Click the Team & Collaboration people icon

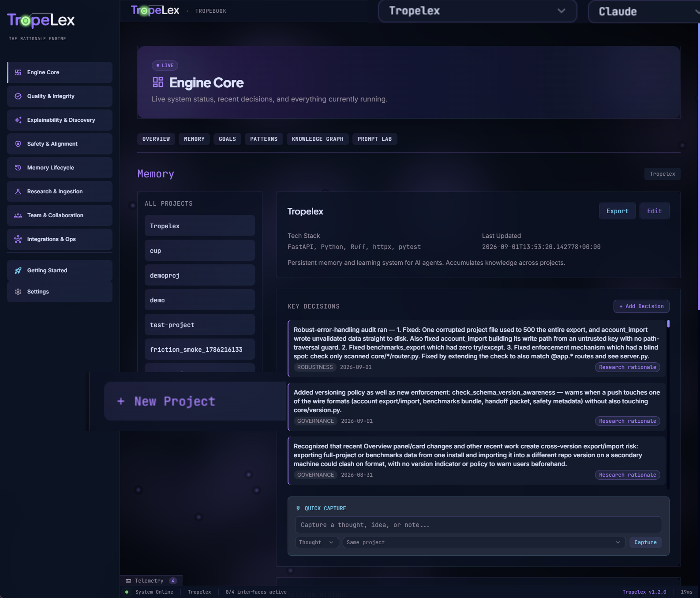pos(18,215)
